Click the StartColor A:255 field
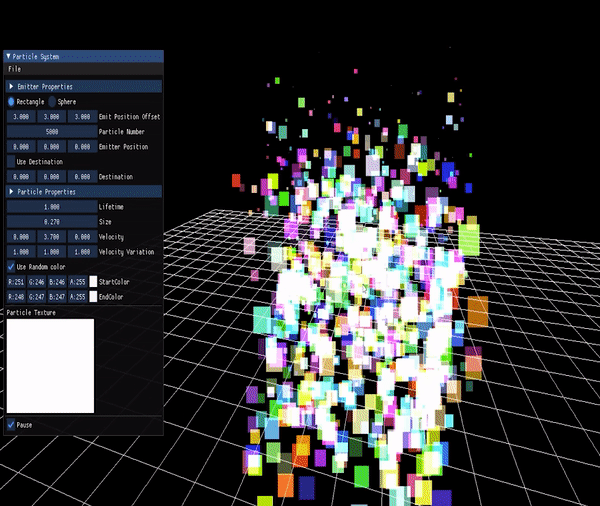This screenshot has height=506, width=600. click(78, 282)
